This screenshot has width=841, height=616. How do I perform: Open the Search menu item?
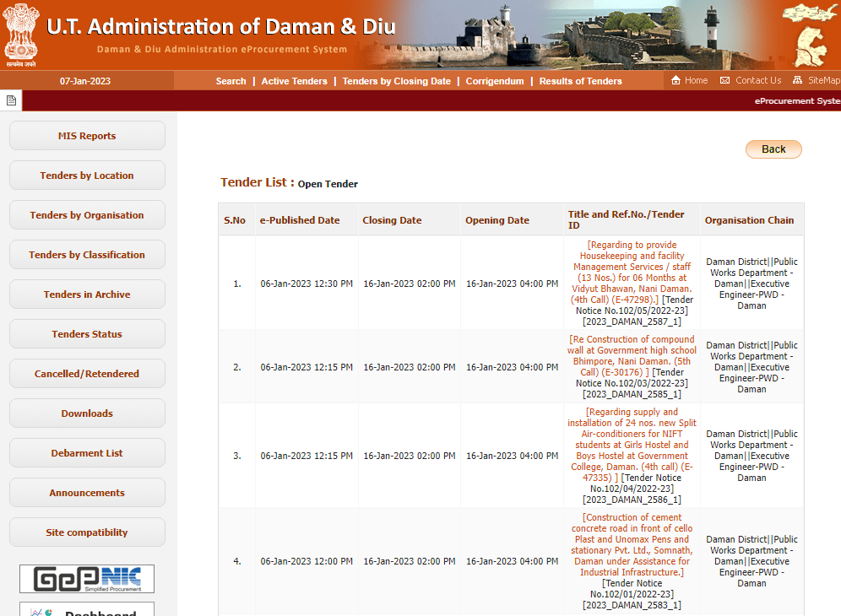[231, 81]
